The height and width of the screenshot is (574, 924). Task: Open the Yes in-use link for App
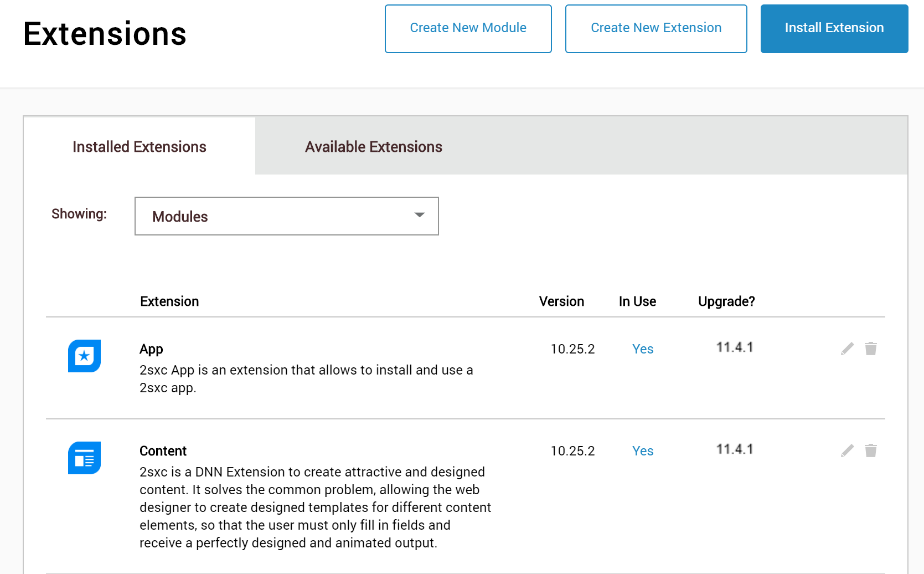(x=642, y=349)
